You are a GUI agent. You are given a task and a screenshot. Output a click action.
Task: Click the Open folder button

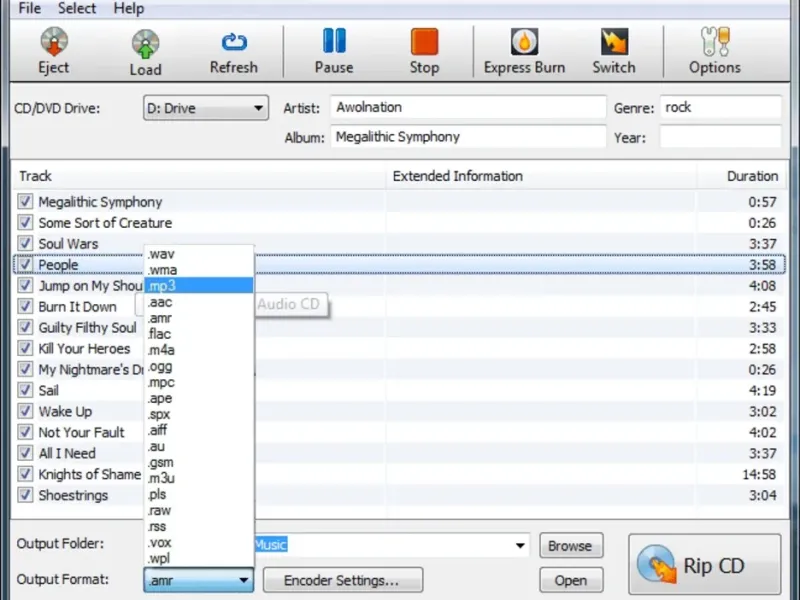tap(571, 581)
